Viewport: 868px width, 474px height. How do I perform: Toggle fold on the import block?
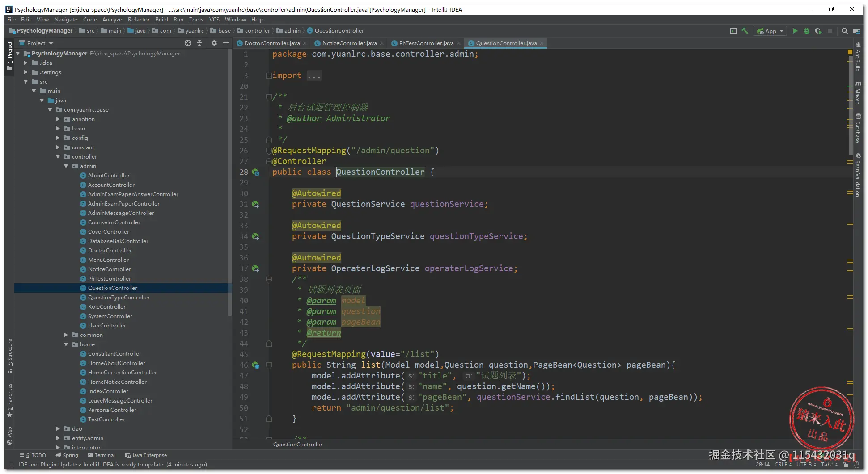269,76
